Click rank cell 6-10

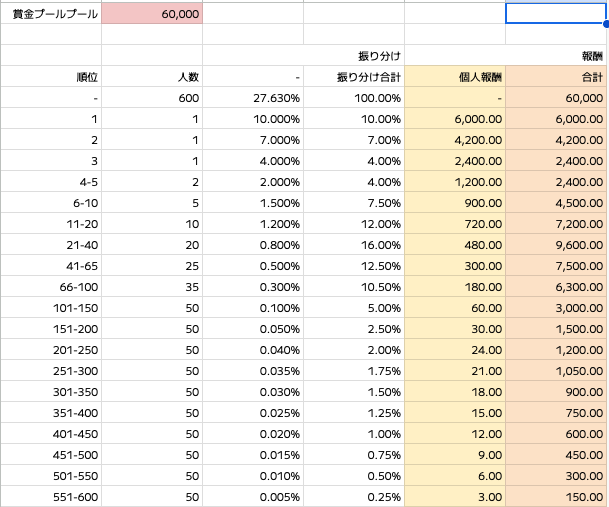(x=51, y=202)
